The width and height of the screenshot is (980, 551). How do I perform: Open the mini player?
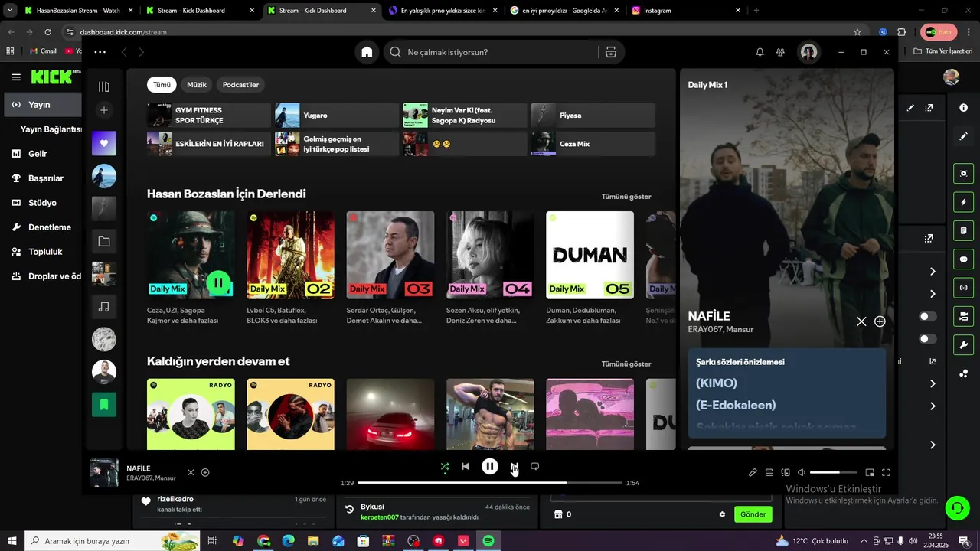[870, 473]
